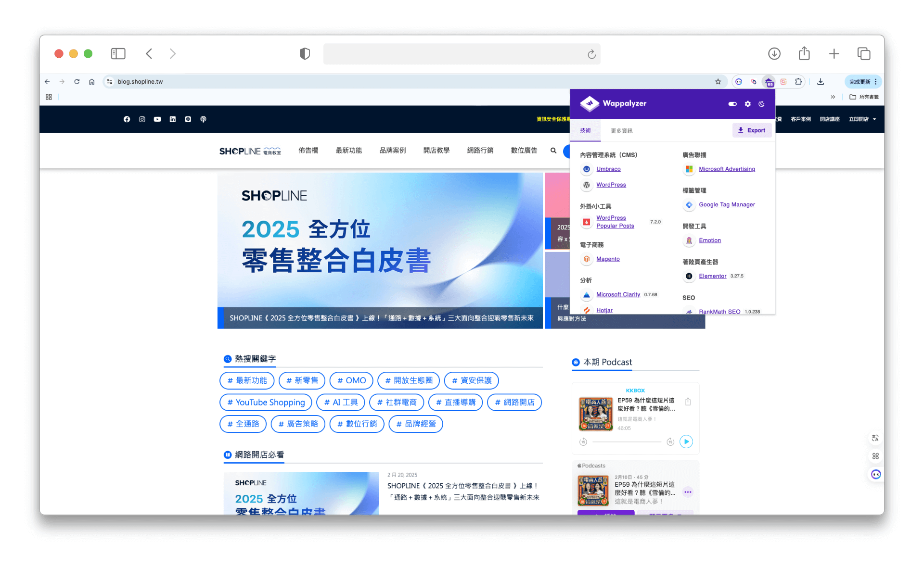Open SHOPLINE Facebook icon in top bar
Screen dimensions: 924x567
127,119
